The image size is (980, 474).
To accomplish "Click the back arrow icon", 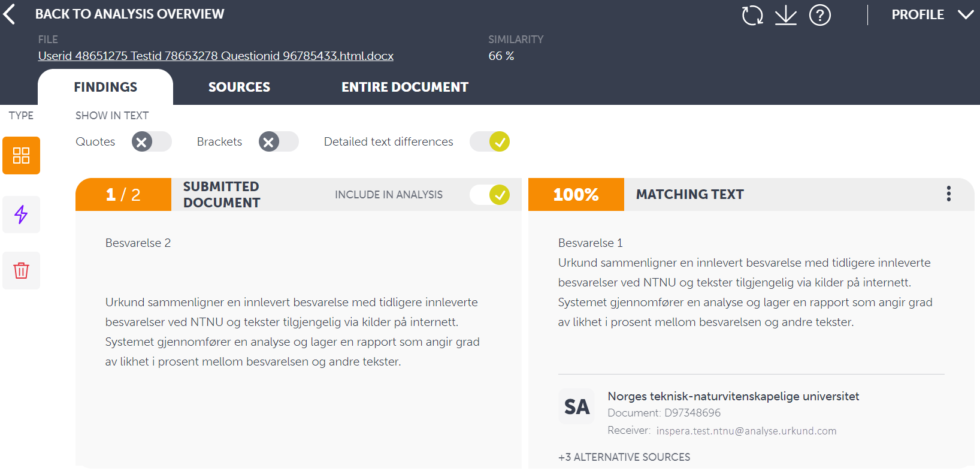I will (x=9, y=14).
